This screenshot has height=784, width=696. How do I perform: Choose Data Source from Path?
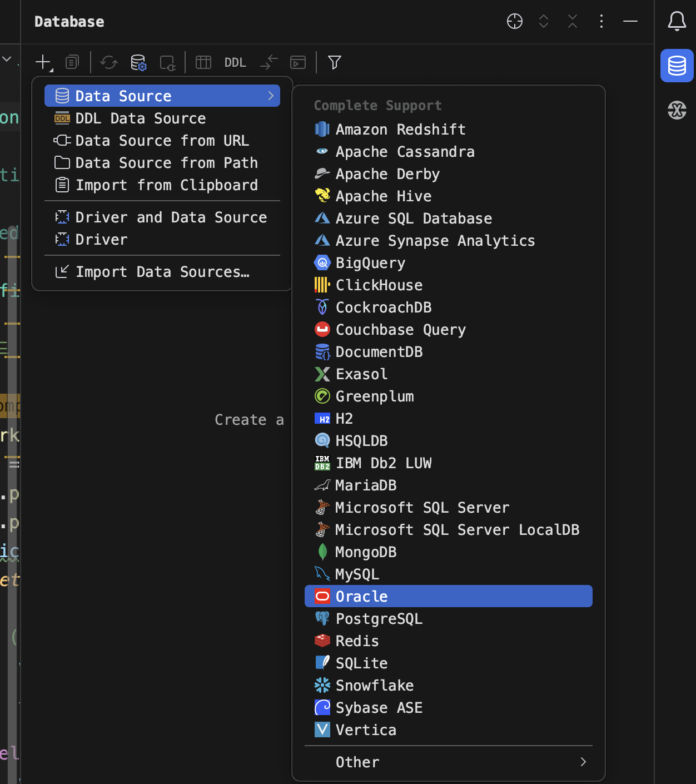tap(162, 162)
